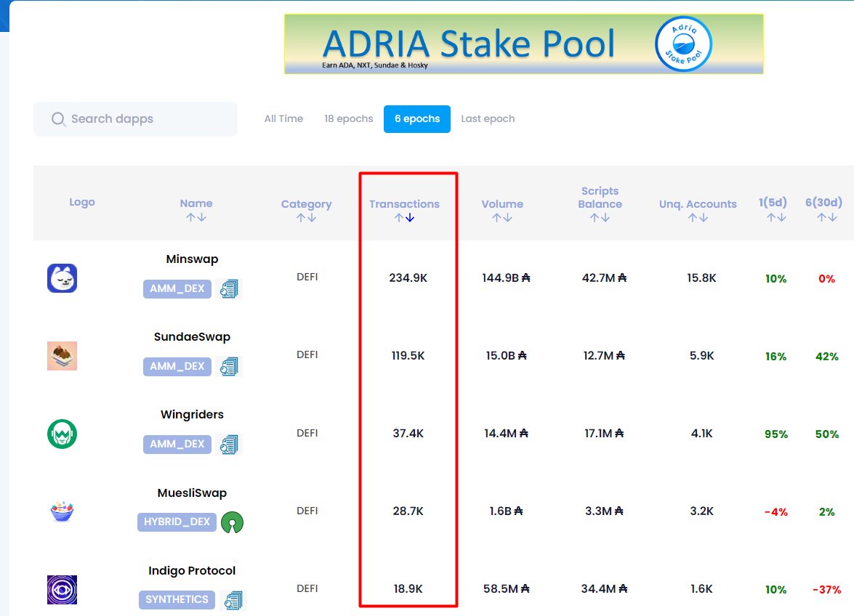The height and width of the screenshot is (616, 854).
Task: Click the Indigo Protocol eye logo
Action: (62, 589)
